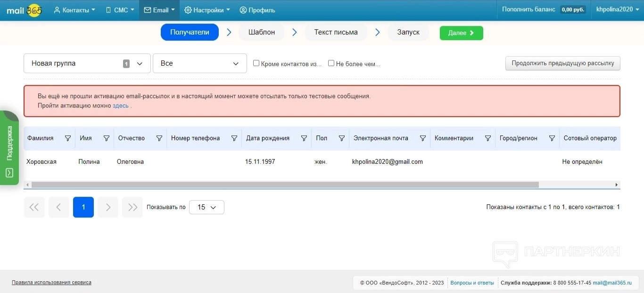Filter the Комментарии column
644x293 pixels.
click(488, 138)
